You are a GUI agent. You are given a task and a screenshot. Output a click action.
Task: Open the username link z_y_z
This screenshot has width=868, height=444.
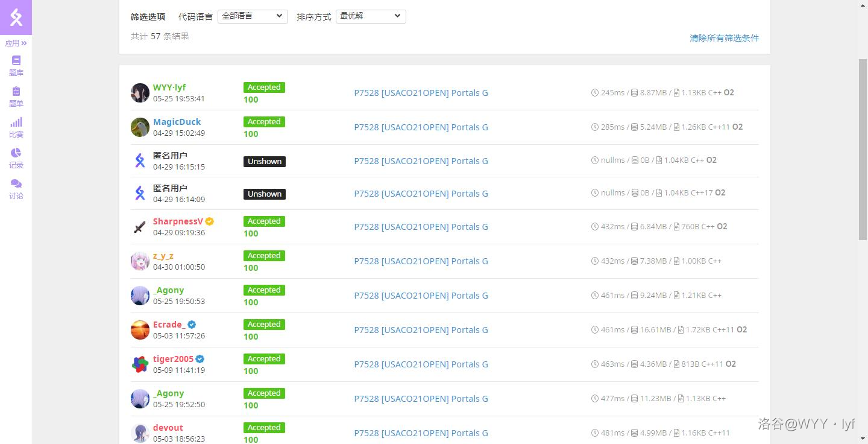tap(163, 256)
